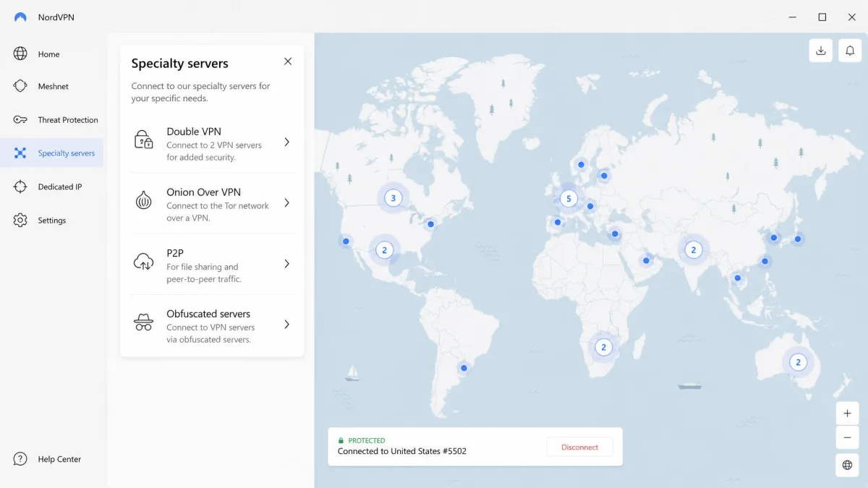Click the Double VPN padlock icon
Screen dimensions: 868x488
click(144, 140)
